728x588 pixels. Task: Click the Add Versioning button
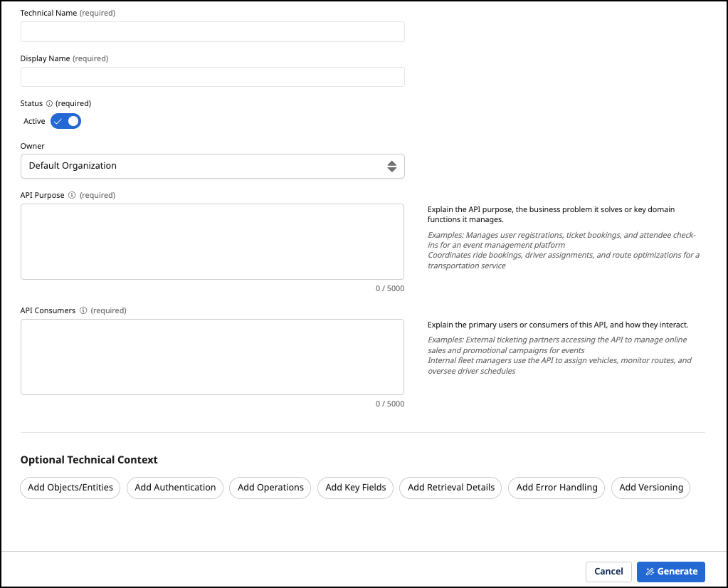tap(650, 488)
